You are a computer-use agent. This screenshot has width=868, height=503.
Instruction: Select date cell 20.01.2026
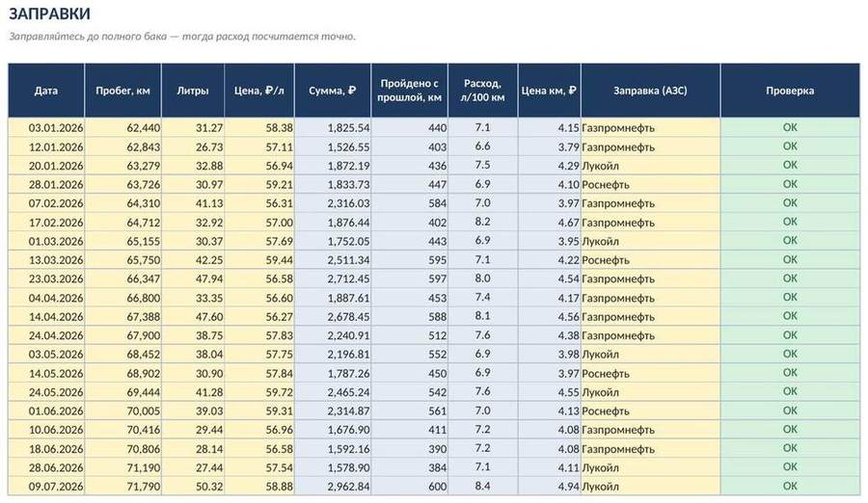click(x=46, y=166)
